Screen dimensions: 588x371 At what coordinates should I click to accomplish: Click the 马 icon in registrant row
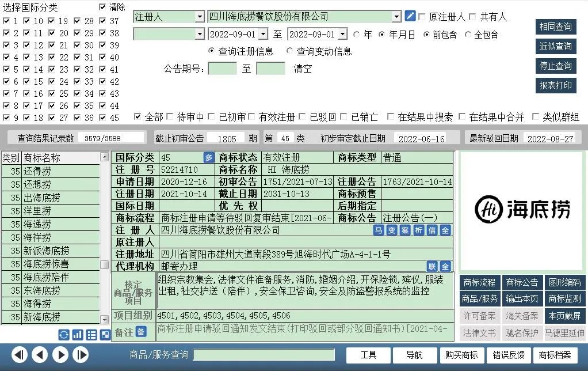(x=379, y=230)
